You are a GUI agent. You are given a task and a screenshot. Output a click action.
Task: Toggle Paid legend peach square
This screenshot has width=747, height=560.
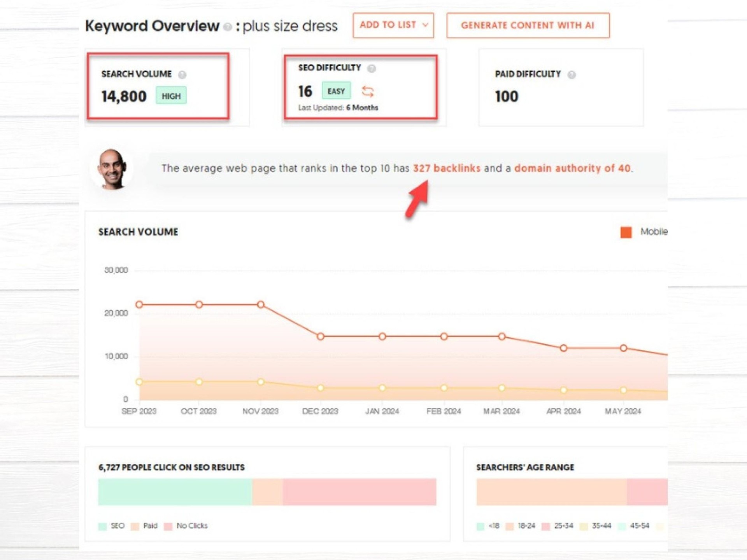click(x=135, y=526)
